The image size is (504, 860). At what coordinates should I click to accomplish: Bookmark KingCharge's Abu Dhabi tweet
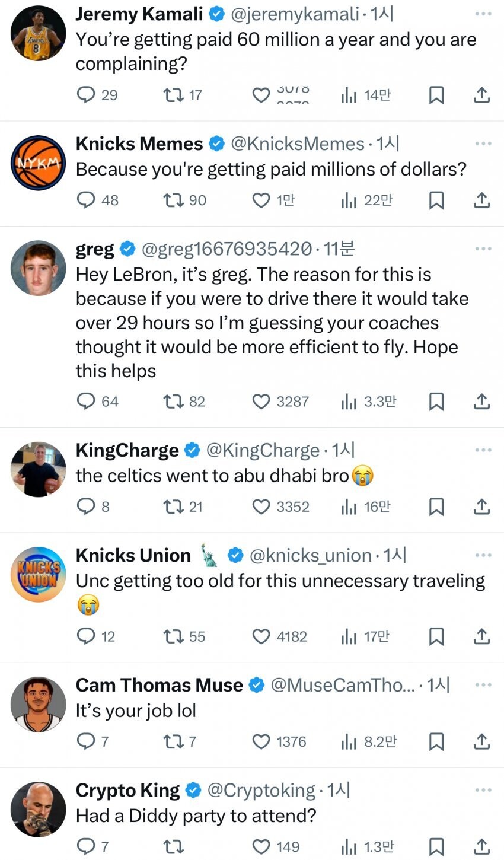[436, 507]
